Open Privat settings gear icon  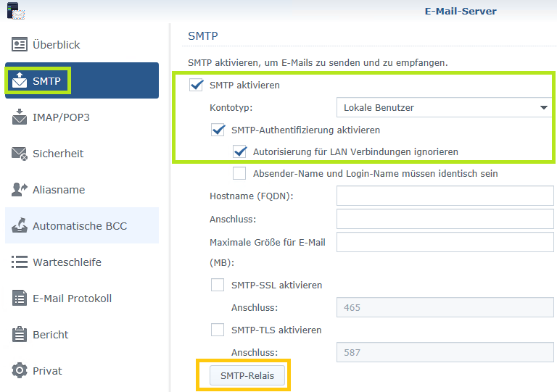(20, 371)
